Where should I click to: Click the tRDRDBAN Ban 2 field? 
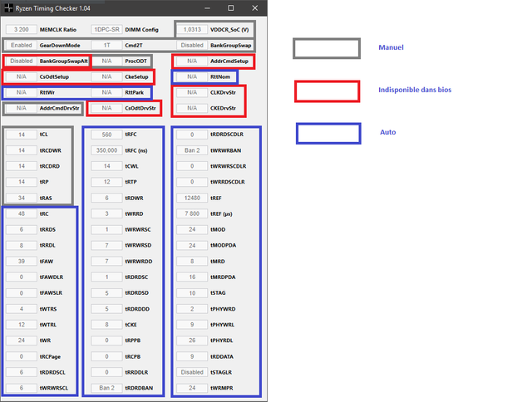pyautogui.click(x=106, y=388)
